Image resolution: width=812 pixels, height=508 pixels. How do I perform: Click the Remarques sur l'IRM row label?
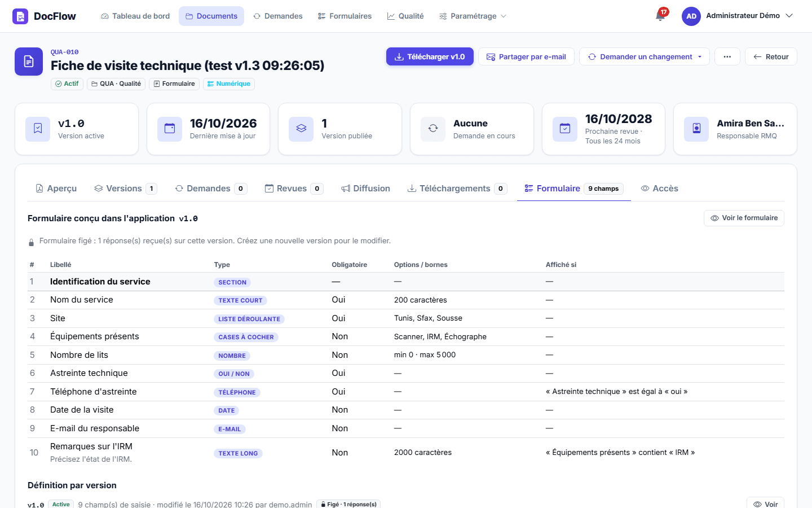point(91,446)
